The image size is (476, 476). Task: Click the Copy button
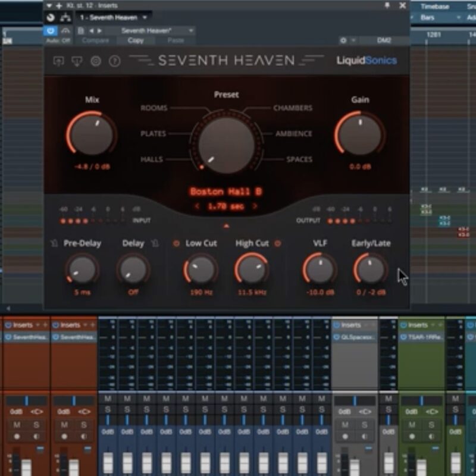[136, 40]
